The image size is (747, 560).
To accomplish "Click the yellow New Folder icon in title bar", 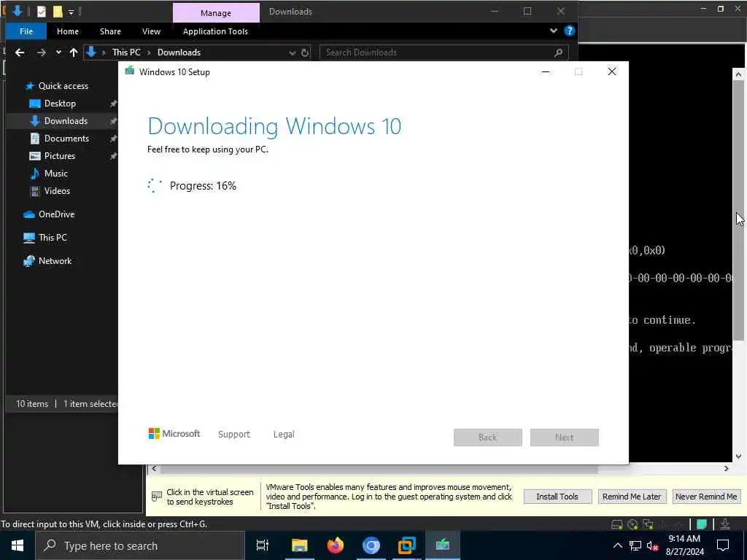I will coord(58,12).
